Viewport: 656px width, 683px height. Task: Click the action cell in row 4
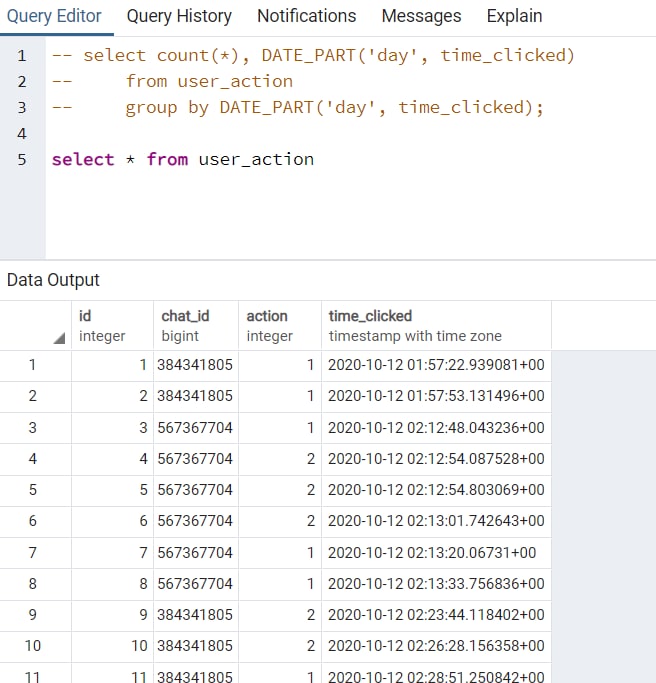(x=280, y=459)
